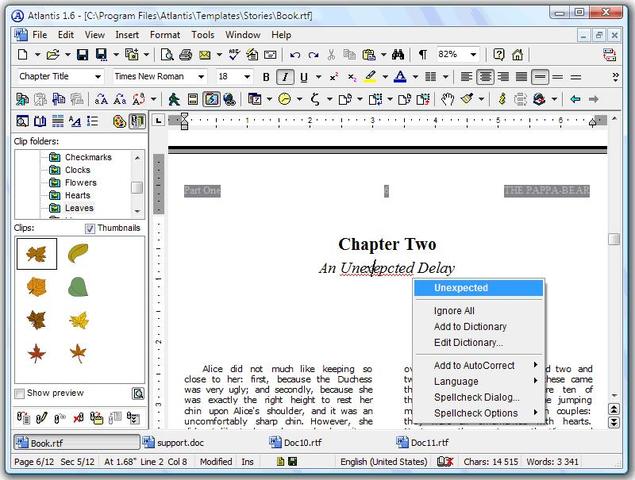Switch to the support.doc document tab
Image resolution: width=635 pixels, height=480 pixels.
(x=173, y=443)
